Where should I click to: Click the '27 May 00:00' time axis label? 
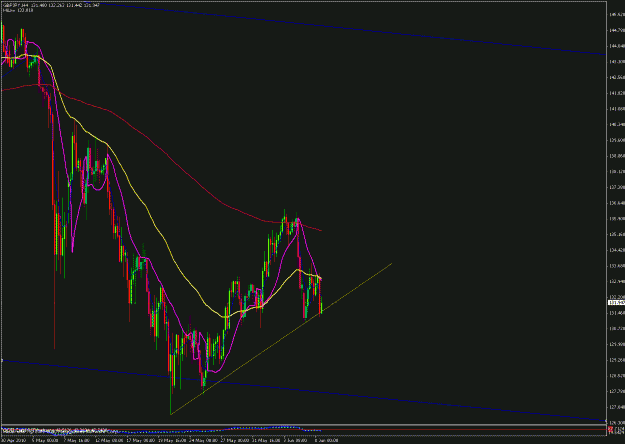(234, 441)
